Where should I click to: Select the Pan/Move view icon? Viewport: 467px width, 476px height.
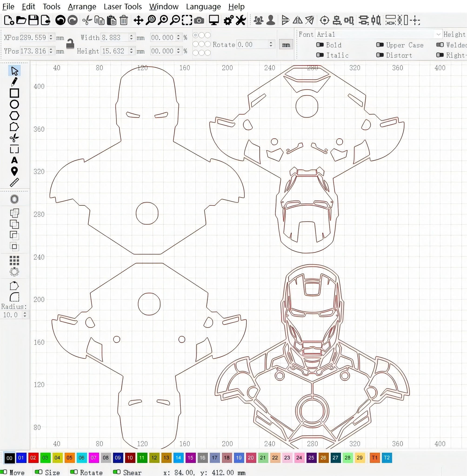point(139,20)
